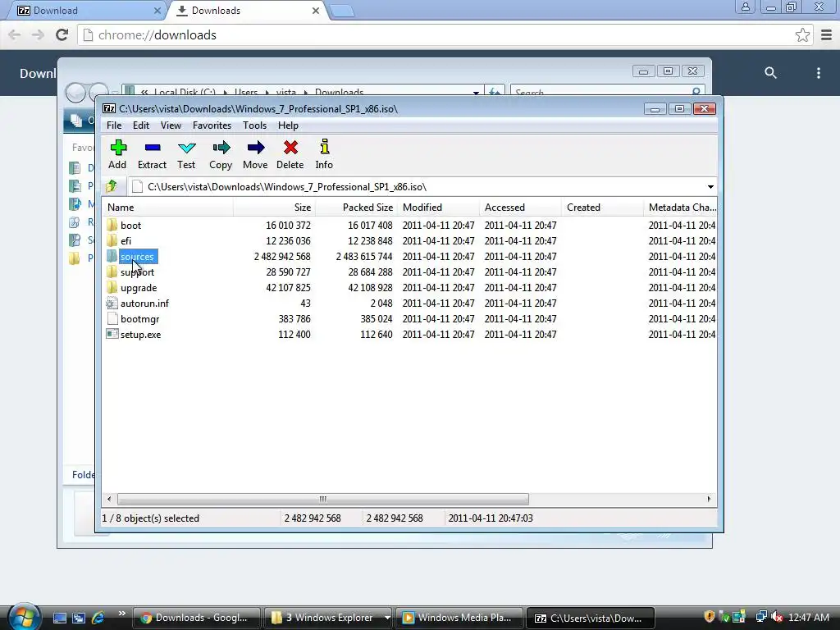
Task: Select the efi folder icon
Action: 112,240
